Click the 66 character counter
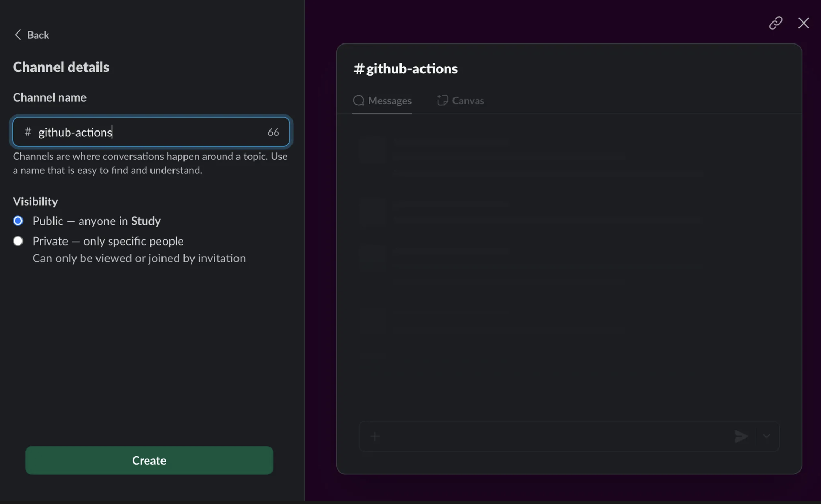The height and width of the screenshot is (504, 821). (273, 133)
